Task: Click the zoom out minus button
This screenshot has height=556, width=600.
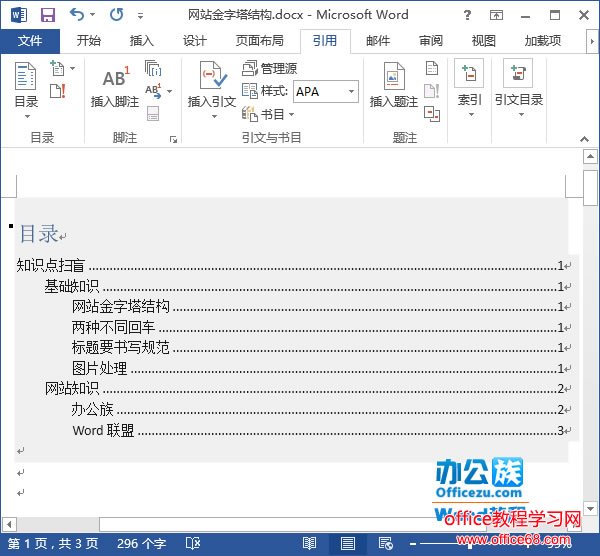Action: point(412,543)
